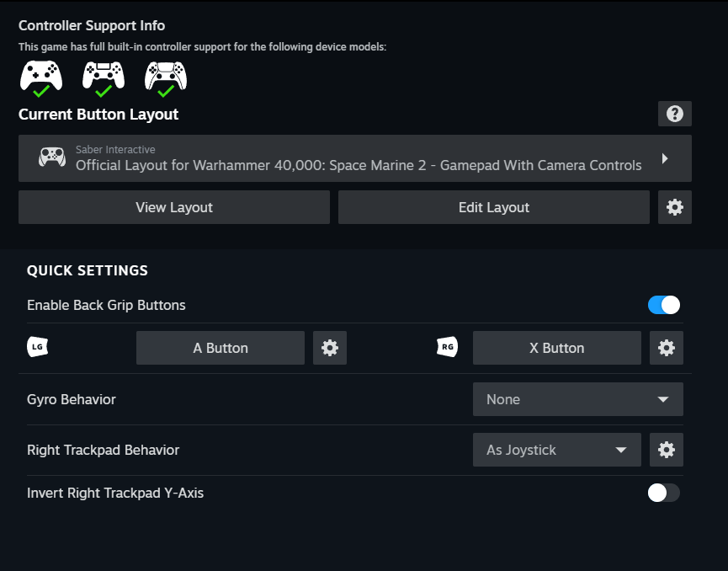Image resolution: width=728 pixels, height=571 pixels.
Task: Open the gear settings for X Button binding
Action: click(667, 348)
